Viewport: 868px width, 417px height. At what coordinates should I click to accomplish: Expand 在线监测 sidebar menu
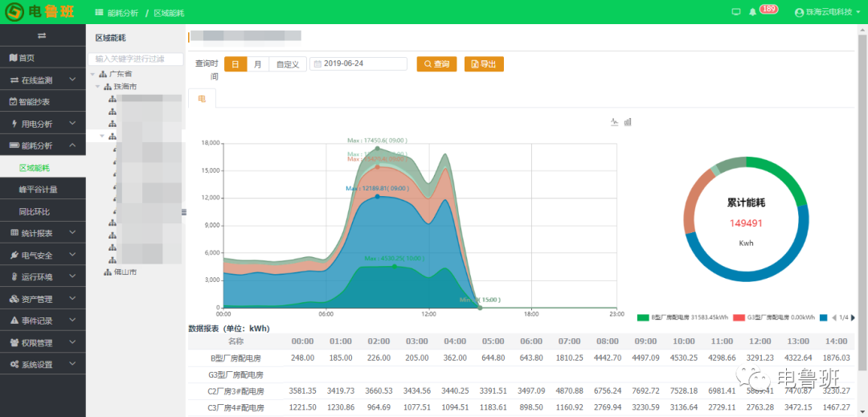(x=43, y=80)
